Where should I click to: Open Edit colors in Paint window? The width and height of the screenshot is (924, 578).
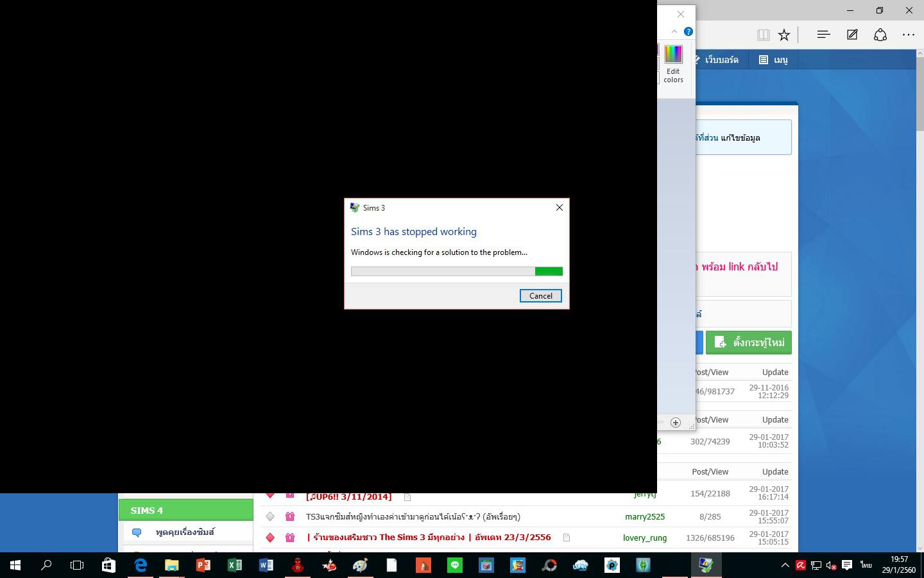673,64
